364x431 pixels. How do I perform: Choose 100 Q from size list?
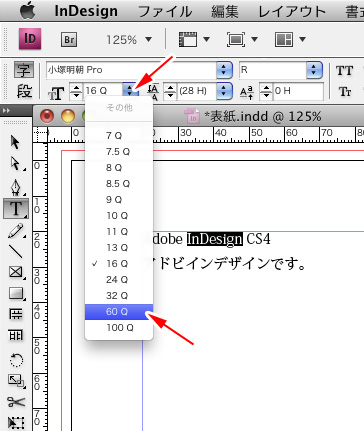pyautogui.click(x=119, y=328)
